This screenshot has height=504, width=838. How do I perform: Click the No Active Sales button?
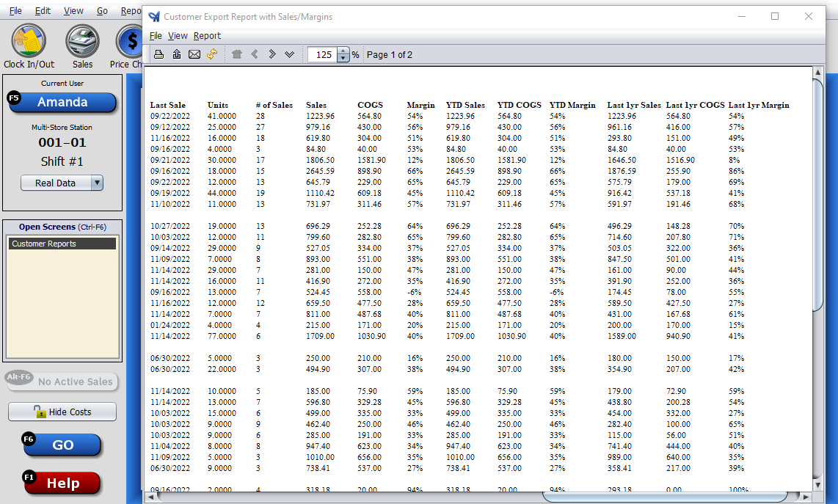coord(62,381)
